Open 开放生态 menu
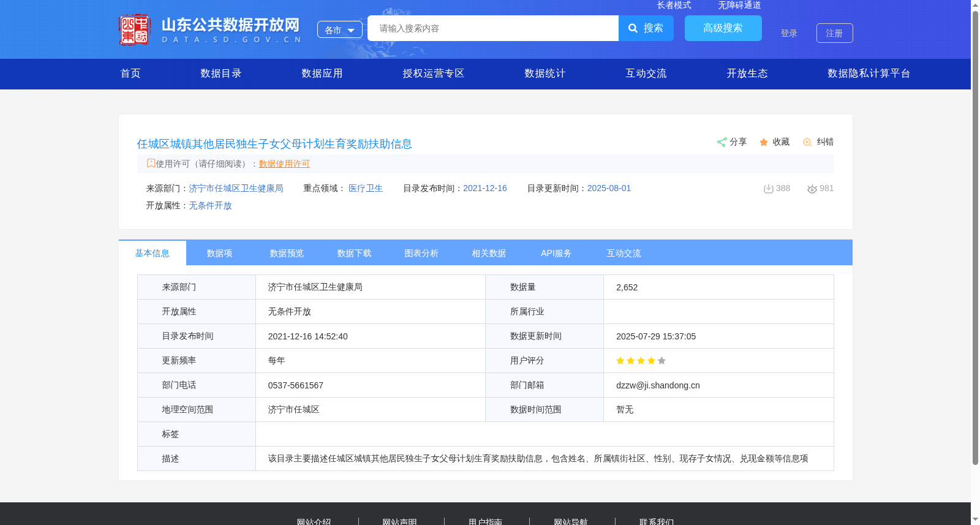Viewport: 980px width, 525px height. tap(747, 74)
